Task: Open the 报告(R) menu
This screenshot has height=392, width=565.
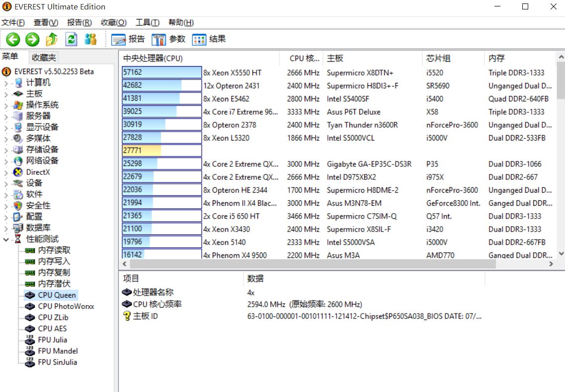Action: (x=80, y=23)
